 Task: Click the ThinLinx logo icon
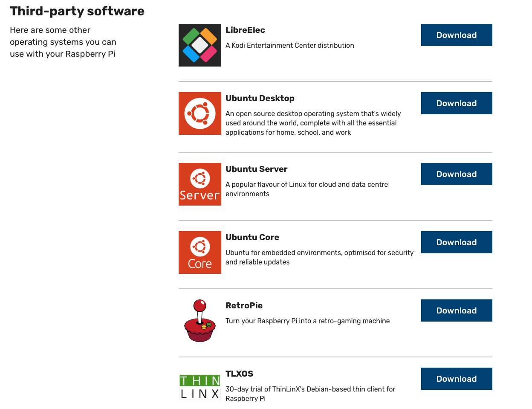pos(199,387)
